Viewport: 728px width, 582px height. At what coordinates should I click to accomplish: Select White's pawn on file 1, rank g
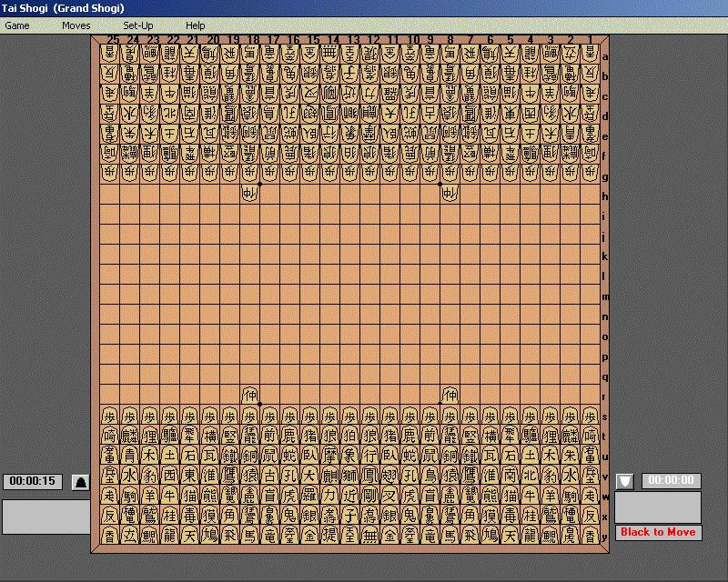click(x=590, y=173)
